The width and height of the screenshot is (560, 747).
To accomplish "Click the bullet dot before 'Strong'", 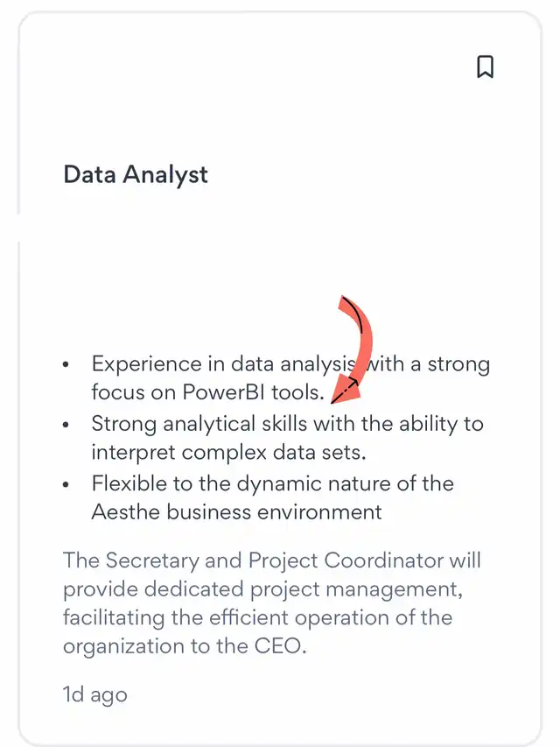I will click(66, 424).
